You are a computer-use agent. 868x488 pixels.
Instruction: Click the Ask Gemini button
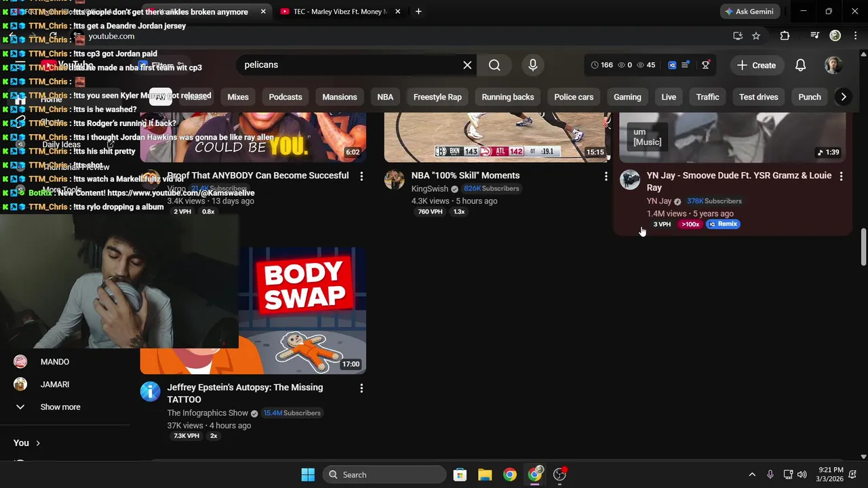pyautogui.click(x=751, y=12)
